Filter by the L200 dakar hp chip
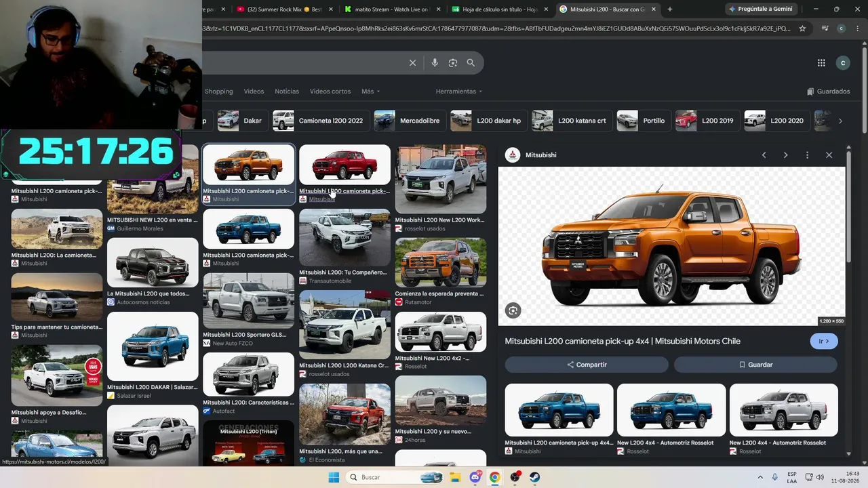 (489, 121)
